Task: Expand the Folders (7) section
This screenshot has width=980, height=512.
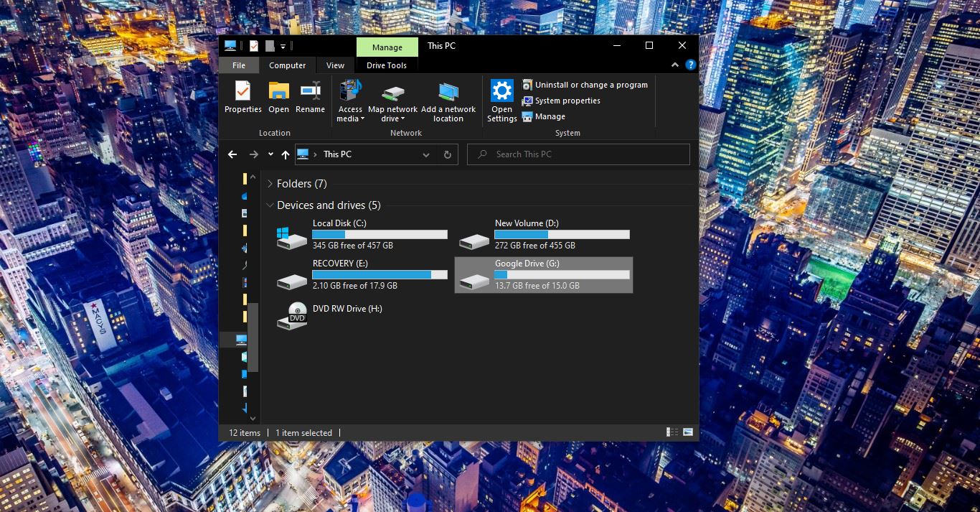Action: click(270, 183)
